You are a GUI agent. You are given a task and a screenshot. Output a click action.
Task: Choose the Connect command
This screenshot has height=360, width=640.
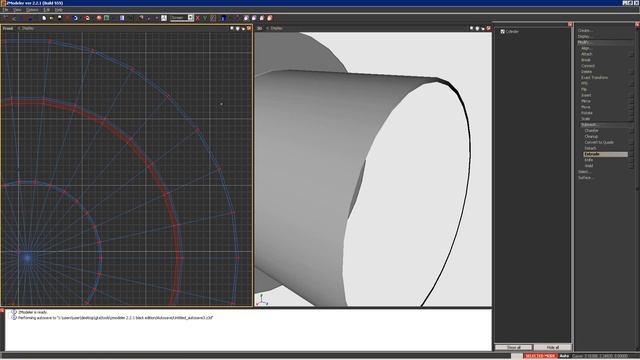click(x=588, y=66)
